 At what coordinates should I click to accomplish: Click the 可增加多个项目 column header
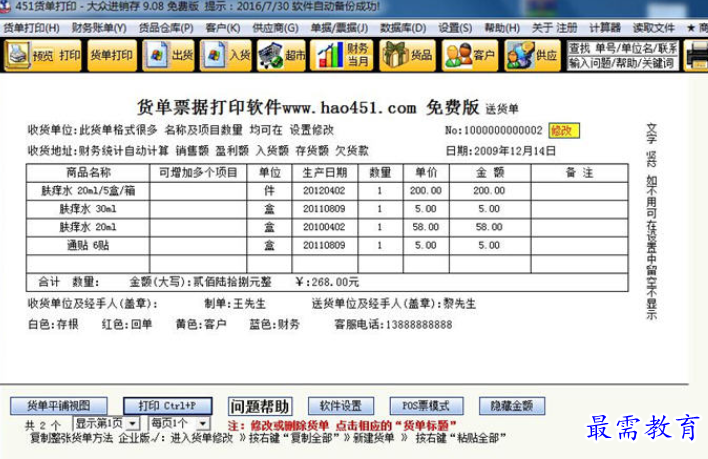pos(198,172)
